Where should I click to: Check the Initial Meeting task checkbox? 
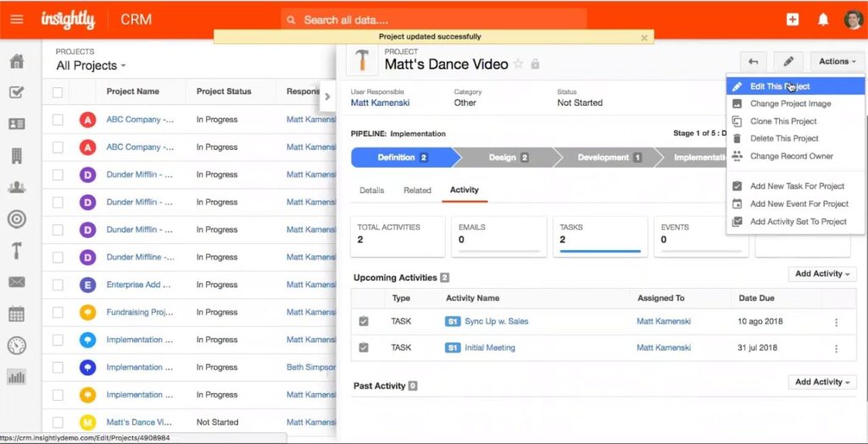(x=364, y=347)
